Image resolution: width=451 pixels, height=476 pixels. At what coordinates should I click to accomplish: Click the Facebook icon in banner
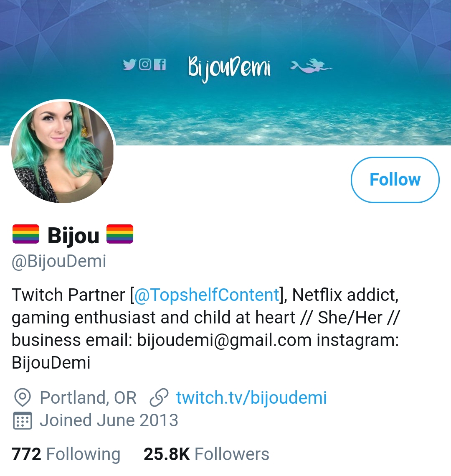(x=160, y=64)
